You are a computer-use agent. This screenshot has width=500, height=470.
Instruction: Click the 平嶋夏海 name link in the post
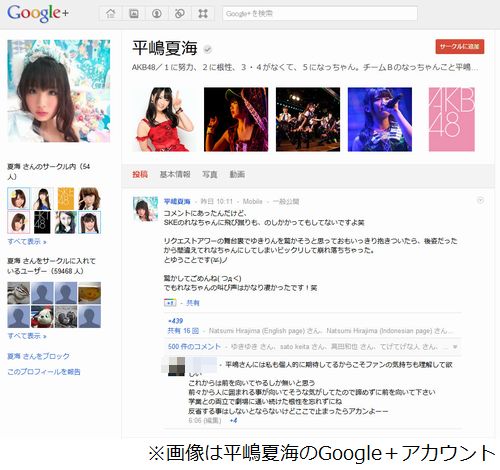click(177, 202)
